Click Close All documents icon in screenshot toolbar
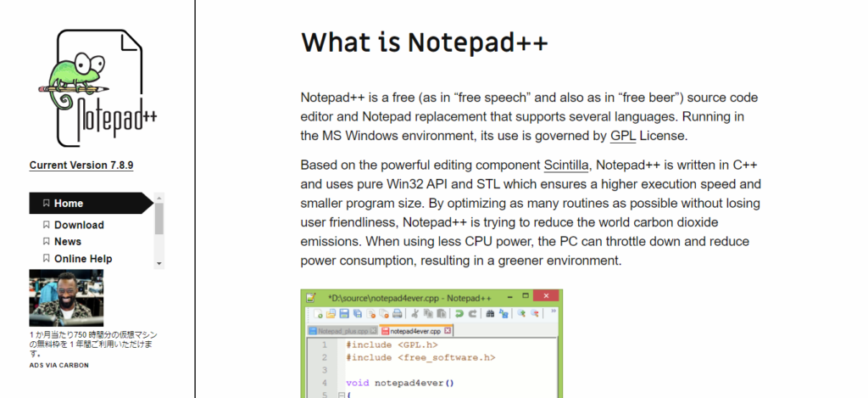Viewport: 868px width, 398px height. click(x=384, y=314)
